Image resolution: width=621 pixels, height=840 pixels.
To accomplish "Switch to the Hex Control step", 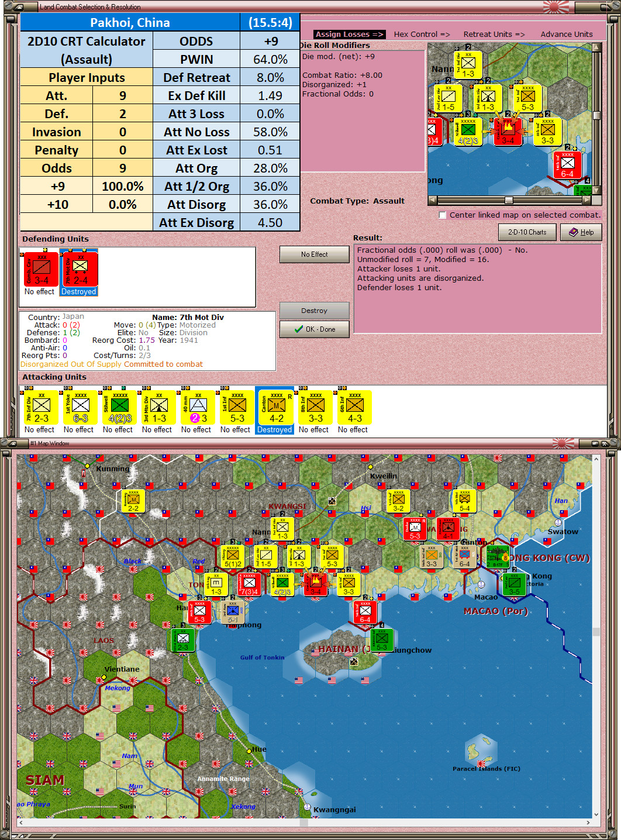I will click(x=422, y=35).
